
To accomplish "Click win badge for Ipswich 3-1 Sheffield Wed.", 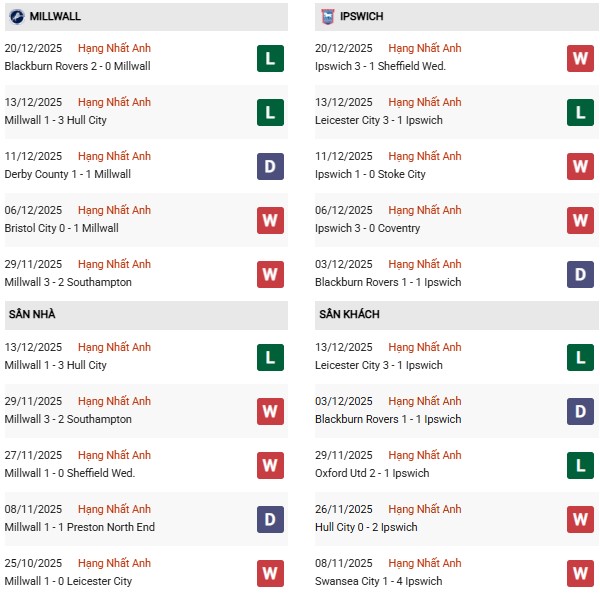I will coord(580,59).
